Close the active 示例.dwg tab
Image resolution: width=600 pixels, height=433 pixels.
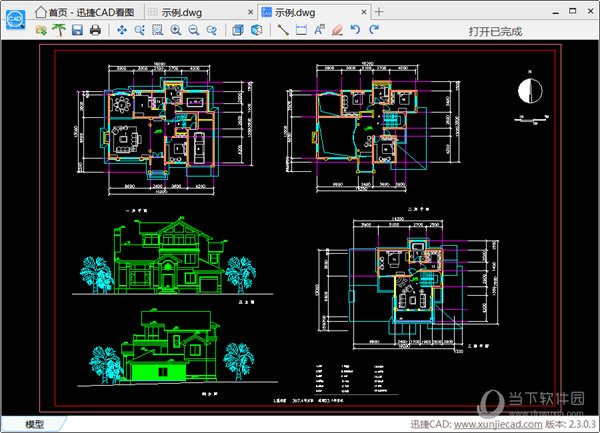coord(363,11)
